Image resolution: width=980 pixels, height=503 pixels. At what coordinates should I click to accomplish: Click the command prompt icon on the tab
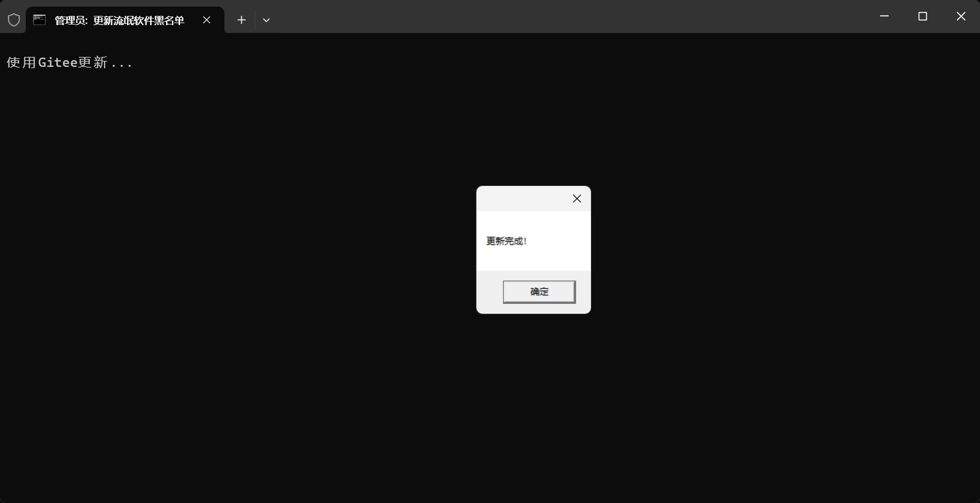click(x=39, y=20)
